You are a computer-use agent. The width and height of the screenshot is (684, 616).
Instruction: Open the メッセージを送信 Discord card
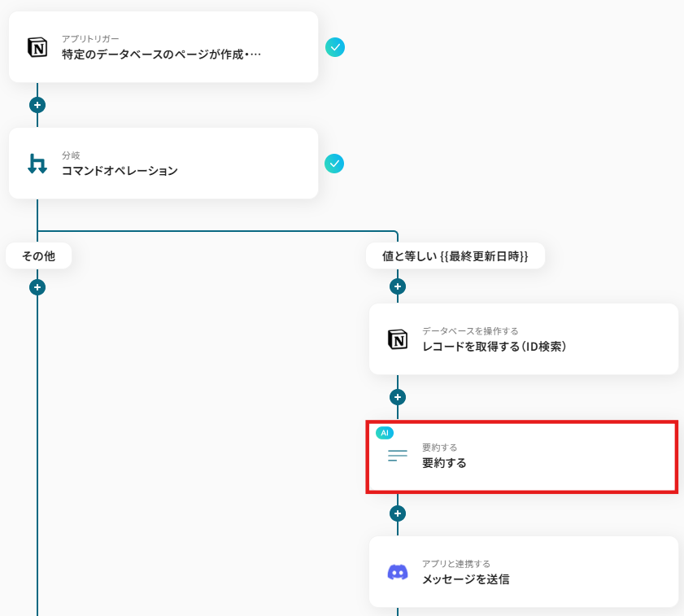[x=524, y=572]
